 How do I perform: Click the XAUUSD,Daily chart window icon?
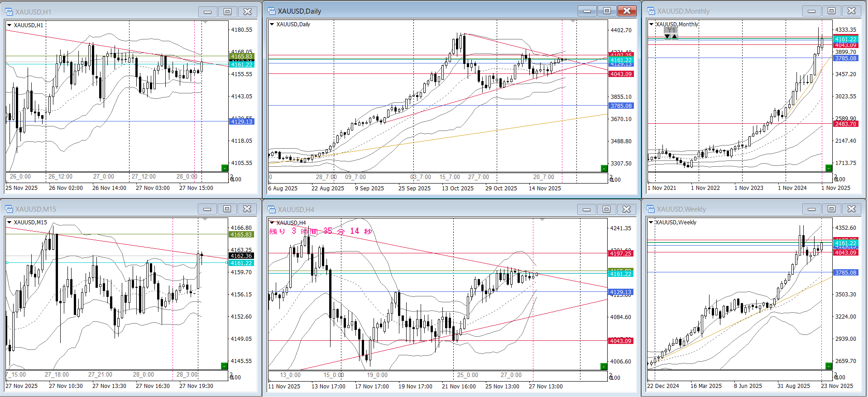[272, 11]
